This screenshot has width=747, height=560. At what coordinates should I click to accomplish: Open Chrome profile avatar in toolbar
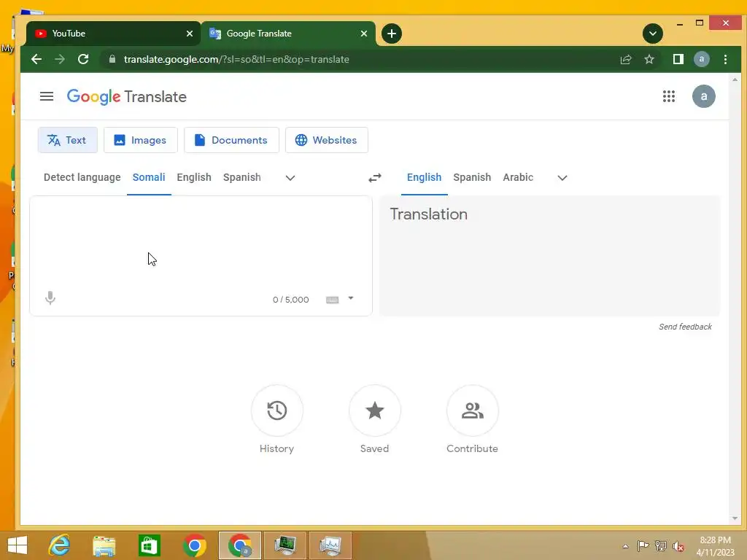701,59
